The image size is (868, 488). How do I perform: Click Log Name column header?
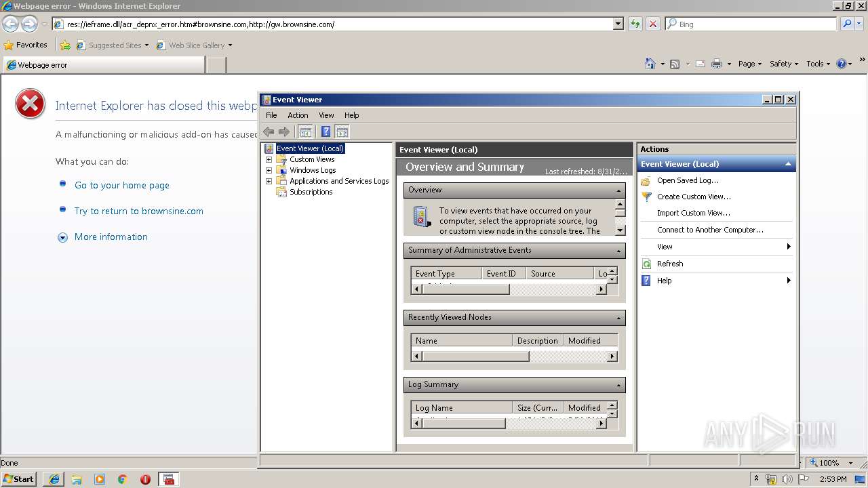462,408
